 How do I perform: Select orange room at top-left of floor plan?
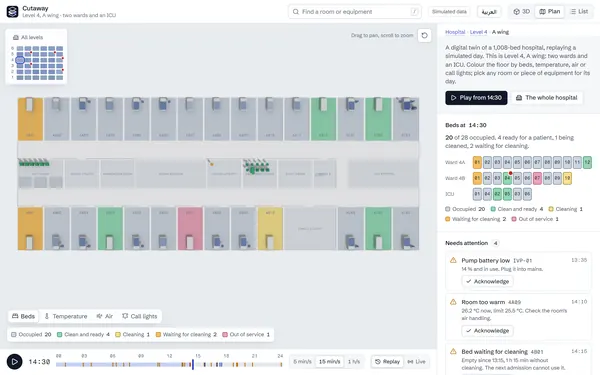pos(30,119)
